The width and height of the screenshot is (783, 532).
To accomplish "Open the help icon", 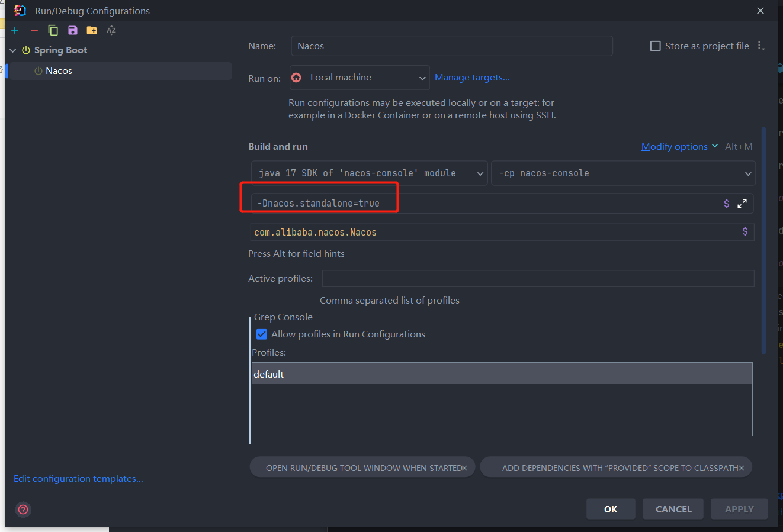I will click(x=23, y=510).
